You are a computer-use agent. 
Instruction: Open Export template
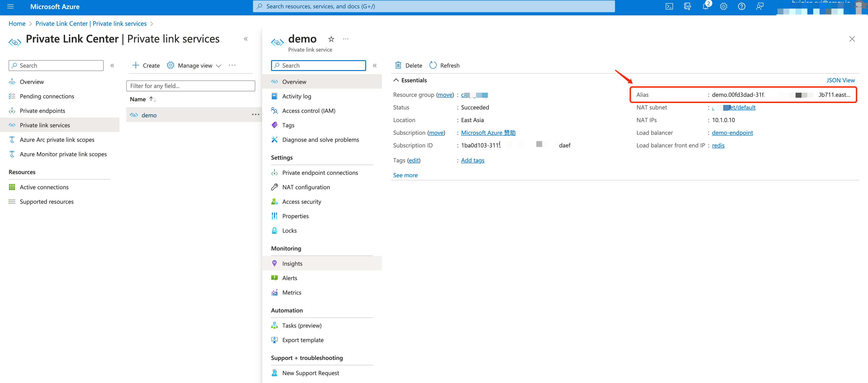pyautogui.click(x=303, y=340)
